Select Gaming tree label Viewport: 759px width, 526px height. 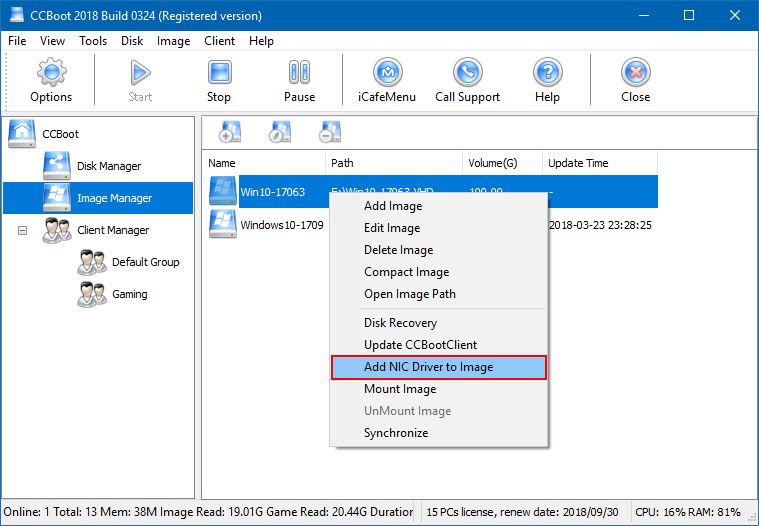click(130, 294)
